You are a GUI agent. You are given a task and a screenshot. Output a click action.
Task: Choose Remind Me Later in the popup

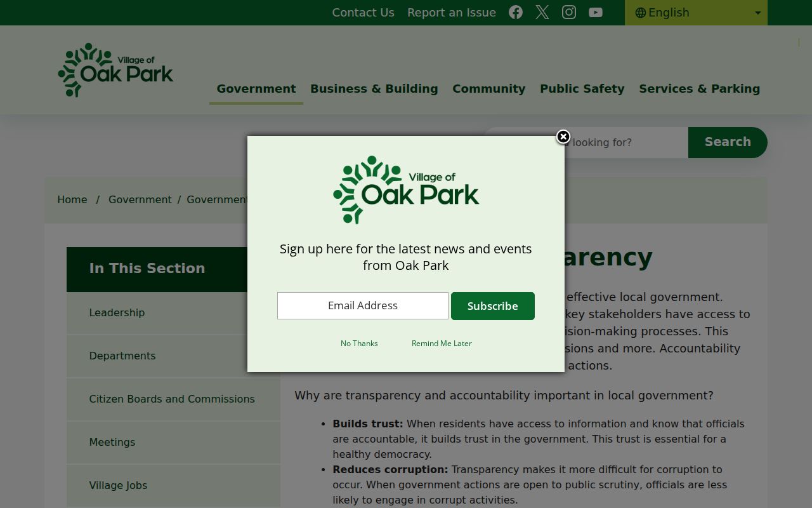(x=442, y=344)
